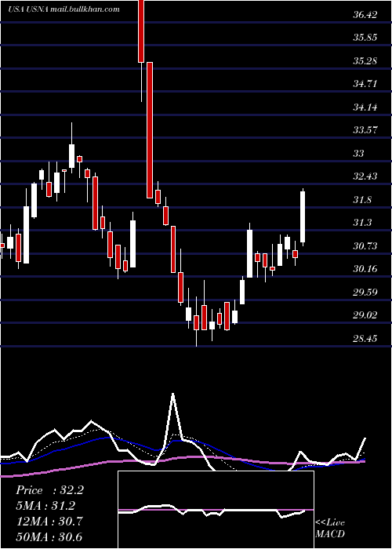Click the Price : 32.2 readout
The width and height of the screenshot is (392, 549).
coord(49,490)
